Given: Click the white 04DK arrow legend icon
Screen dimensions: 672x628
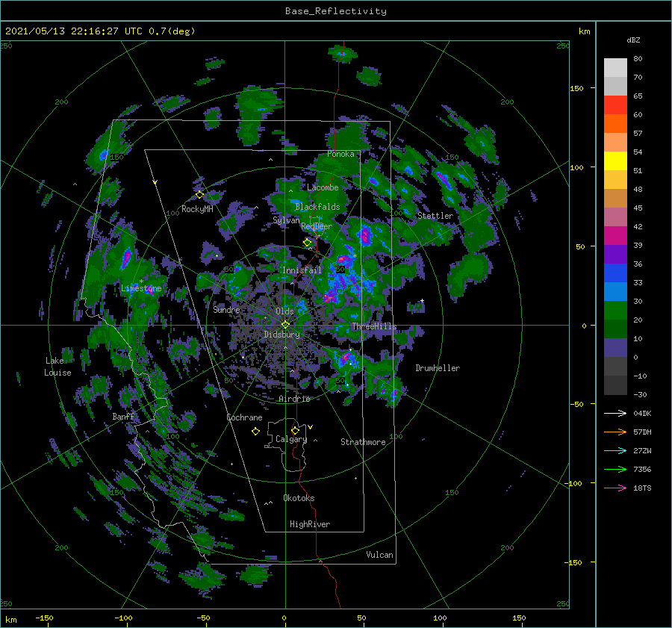Looking at the screenshot, I should coord(615,413).
